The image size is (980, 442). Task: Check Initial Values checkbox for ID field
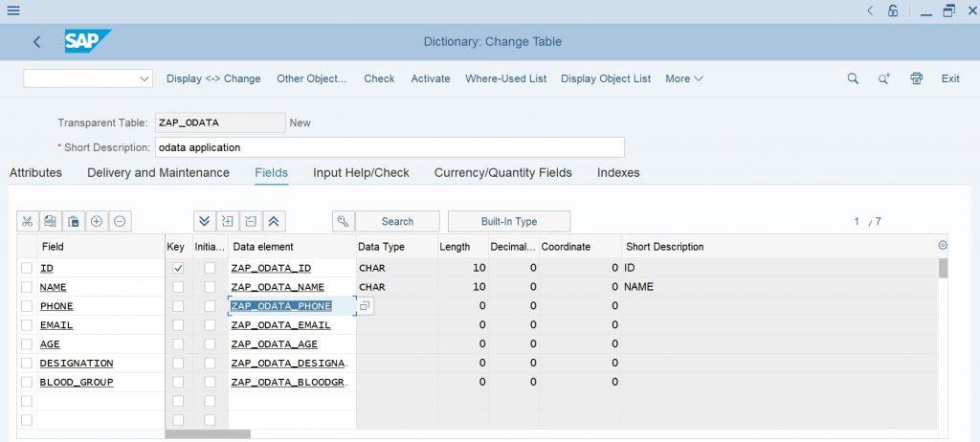click(x=210, y=268)
